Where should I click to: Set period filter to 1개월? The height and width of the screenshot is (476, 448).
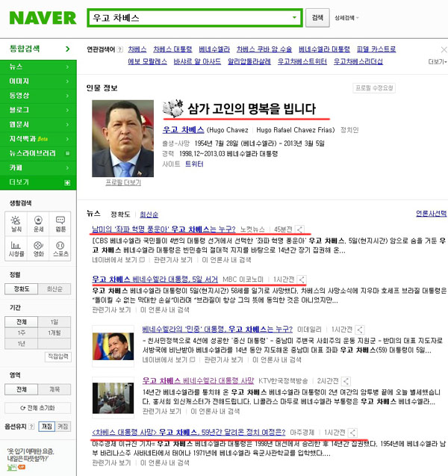tap(55, 333)
